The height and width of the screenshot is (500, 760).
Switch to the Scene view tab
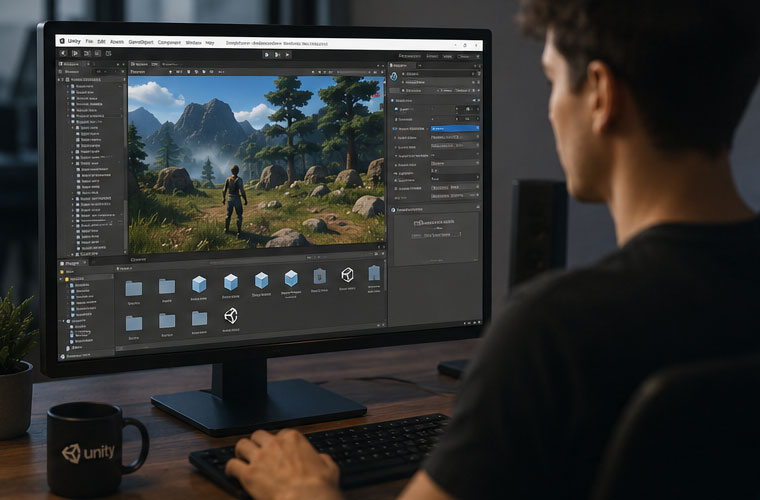point(140,64)
